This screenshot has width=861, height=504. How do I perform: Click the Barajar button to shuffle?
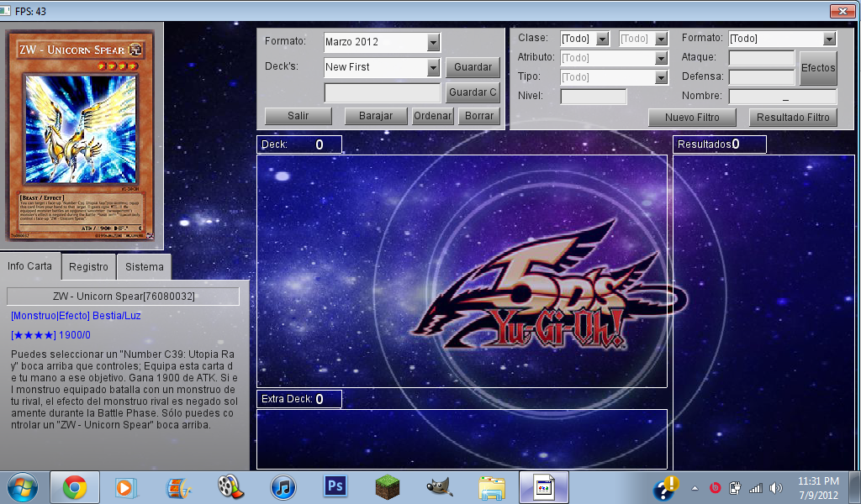(x=376, y=116)
